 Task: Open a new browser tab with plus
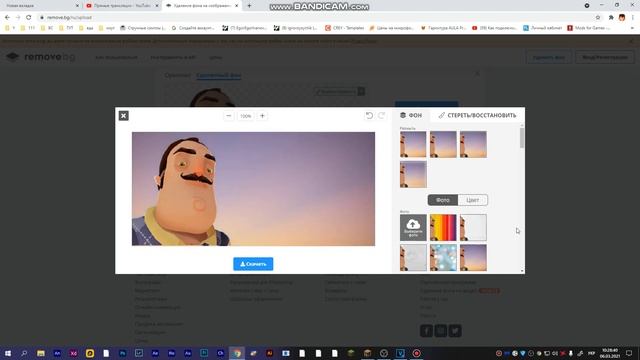point(249,6)
